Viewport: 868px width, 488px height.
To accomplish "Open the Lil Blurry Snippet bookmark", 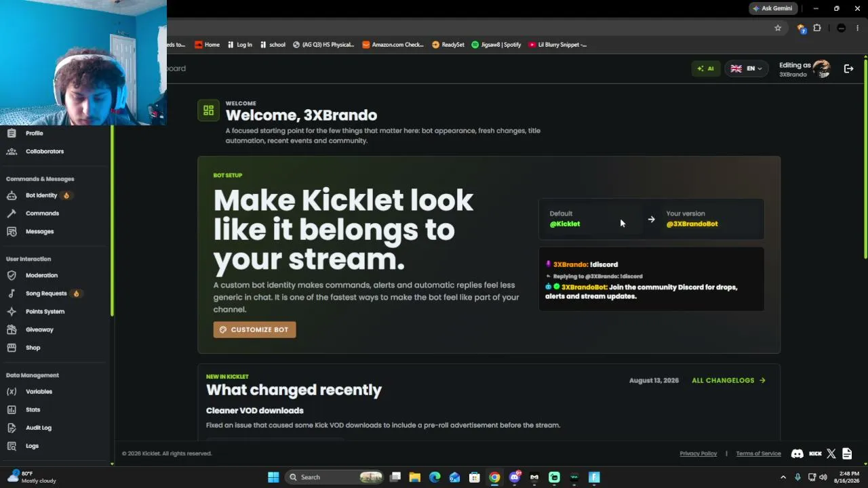I will (557, 45).
